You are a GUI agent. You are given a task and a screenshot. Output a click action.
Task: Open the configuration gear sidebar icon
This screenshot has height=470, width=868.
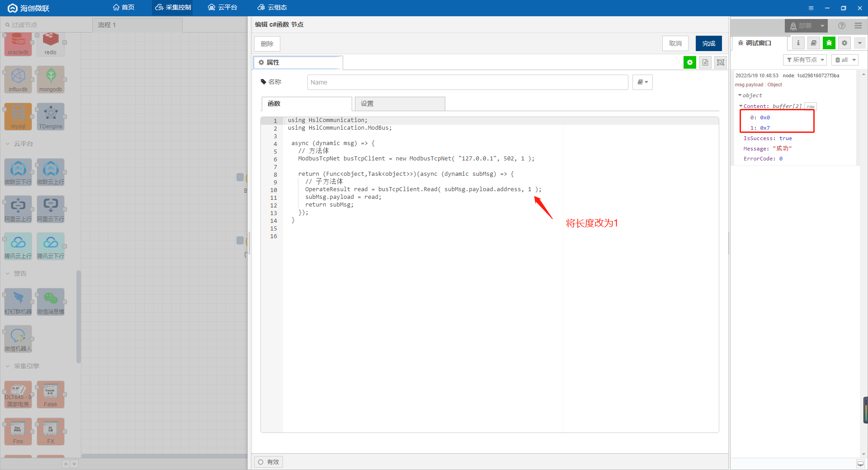click(x=844, y=43)
